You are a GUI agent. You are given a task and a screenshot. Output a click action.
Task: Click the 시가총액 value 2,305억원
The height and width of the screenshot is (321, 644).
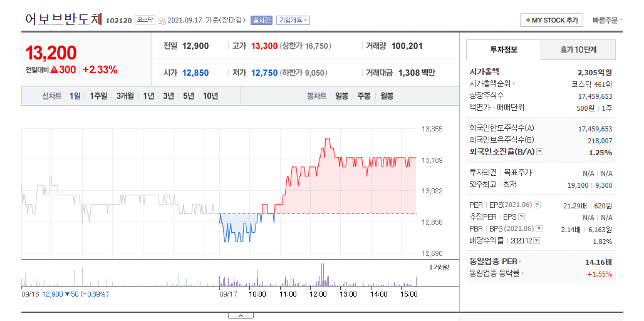595,73
